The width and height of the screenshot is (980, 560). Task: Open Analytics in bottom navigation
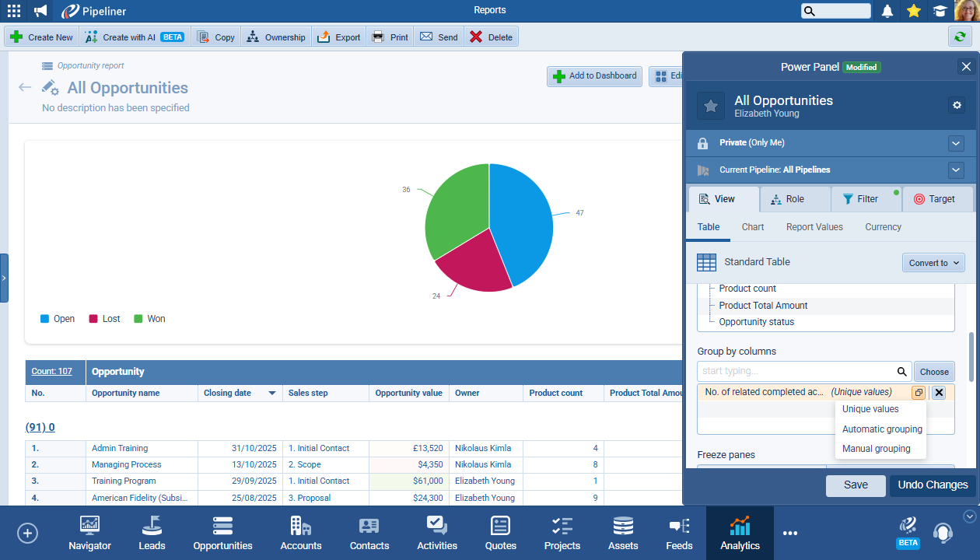point(740,534)
